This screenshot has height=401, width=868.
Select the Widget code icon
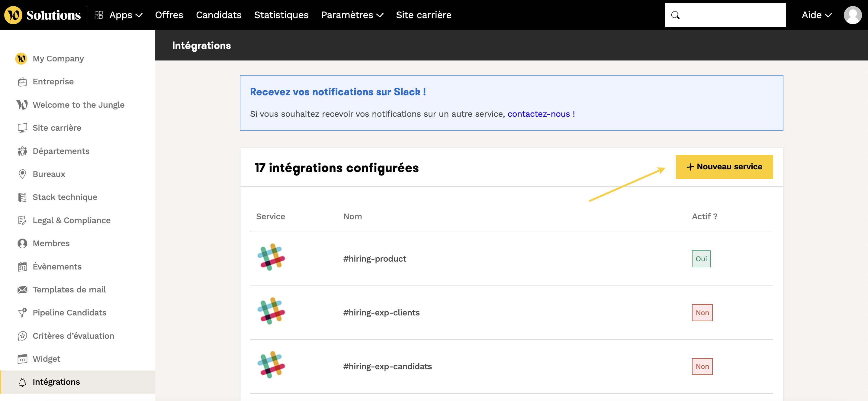click(x=22, y=359)
